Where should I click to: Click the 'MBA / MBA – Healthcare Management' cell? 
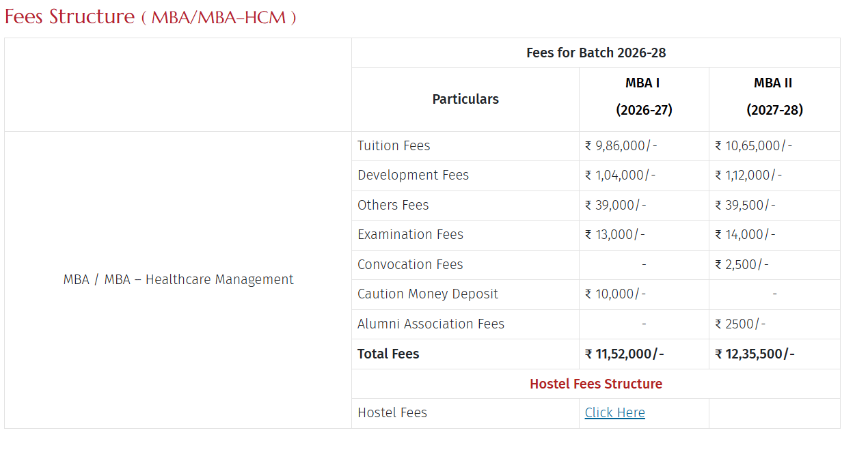click(x=178, y=279)
